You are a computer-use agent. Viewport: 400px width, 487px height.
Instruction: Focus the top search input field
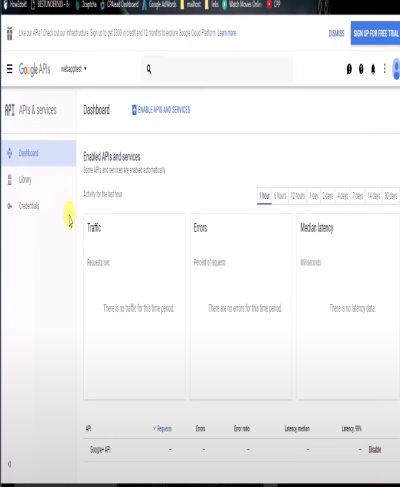click(217, 69)
